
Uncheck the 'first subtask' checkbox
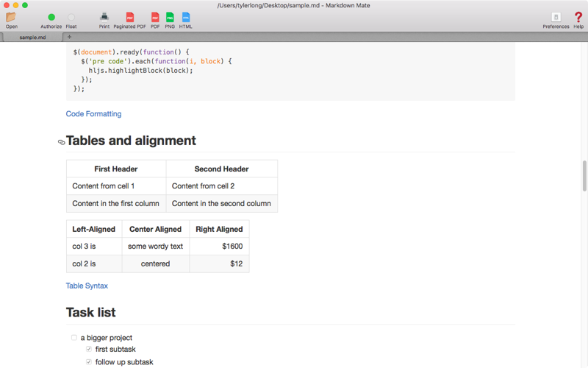click(89, 349)
